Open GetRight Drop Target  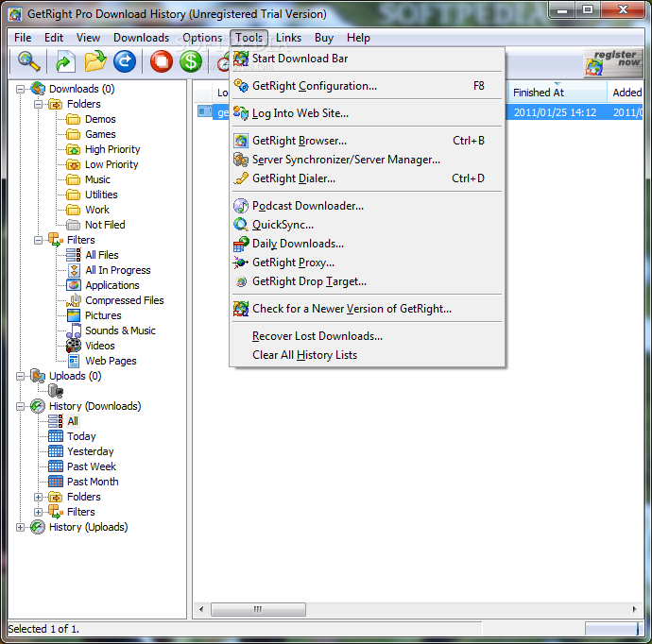368,281
